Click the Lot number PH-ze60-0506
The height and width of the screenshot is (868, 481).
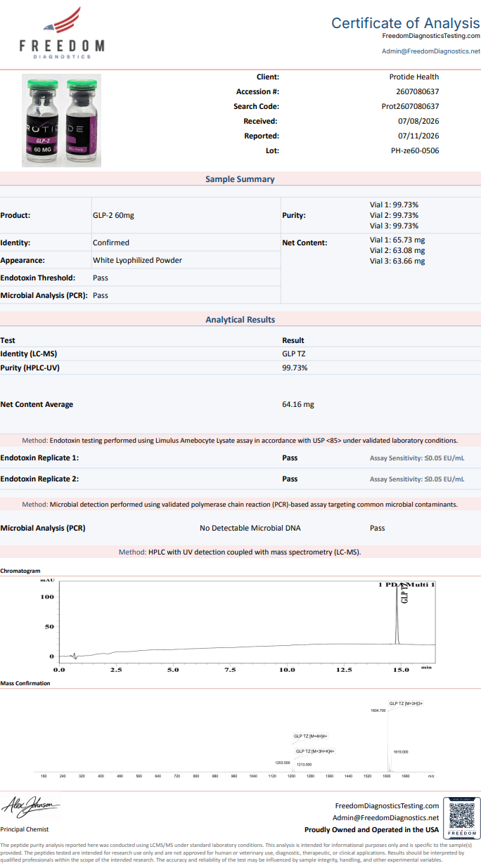point(415,150)
